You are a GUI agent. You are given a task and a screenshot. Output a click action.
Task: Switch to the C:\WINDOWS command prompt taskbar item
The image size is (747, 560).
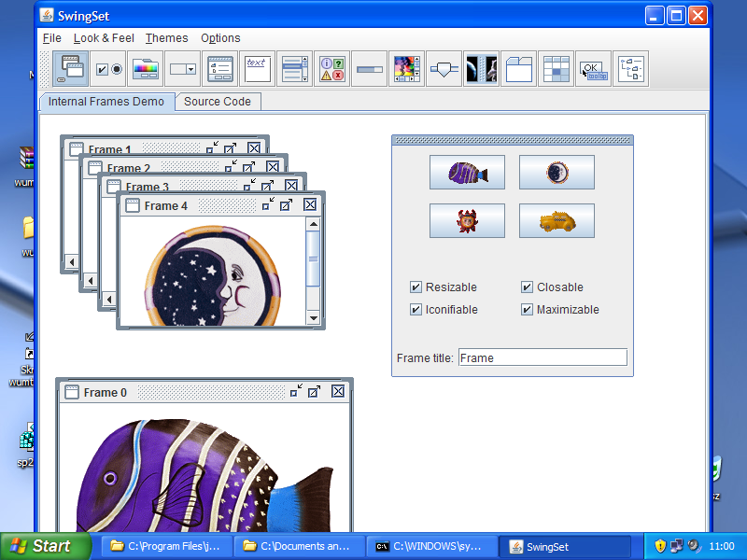pos(432,546)
